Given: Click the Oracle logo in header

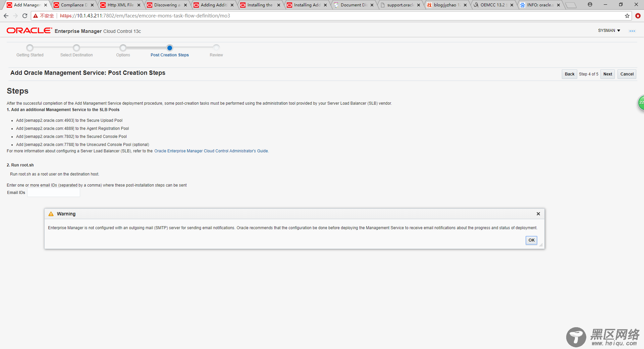Looking at the screenshot, I should tap(29, 31).
